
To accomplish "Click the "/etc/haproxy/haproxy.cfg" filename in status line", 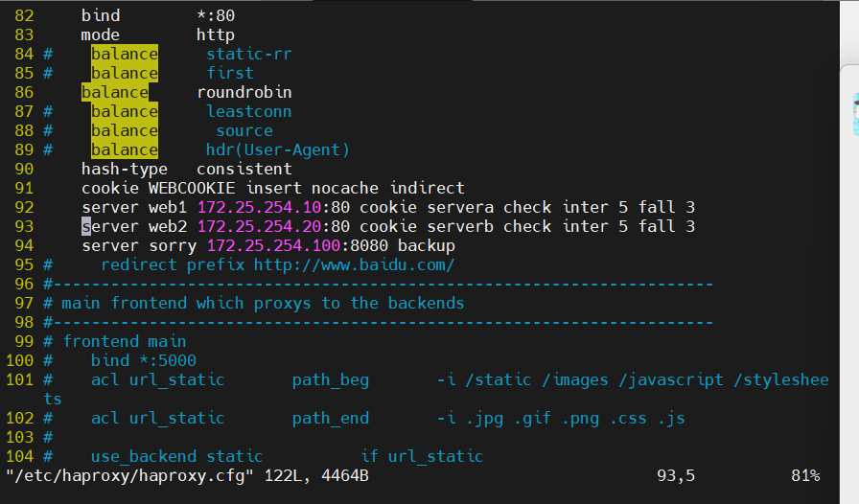I will point(129,475).
